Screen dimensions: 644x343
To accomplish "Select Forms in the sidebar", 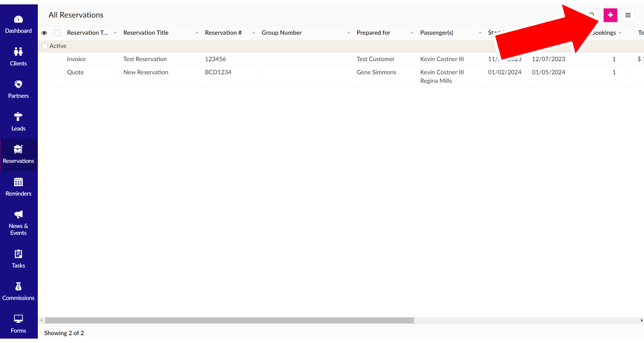I will (x=18, y=324).
